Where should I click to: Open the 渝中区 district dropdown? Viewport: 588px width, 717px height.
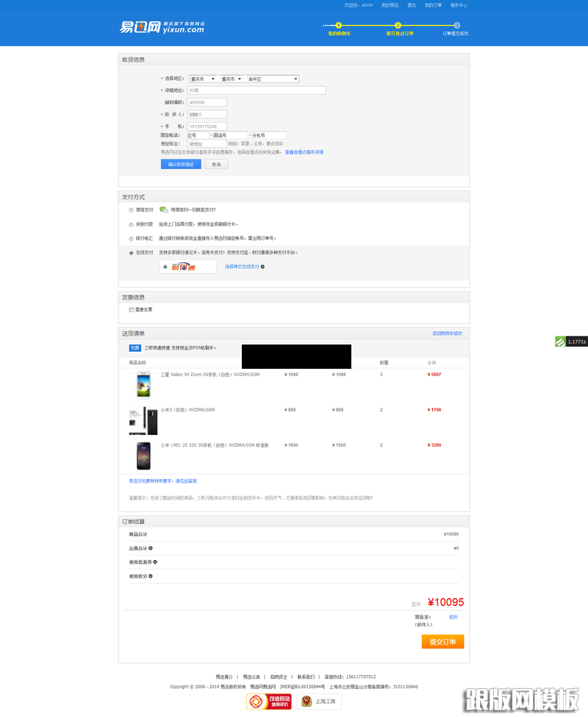[x=273, y=79]
